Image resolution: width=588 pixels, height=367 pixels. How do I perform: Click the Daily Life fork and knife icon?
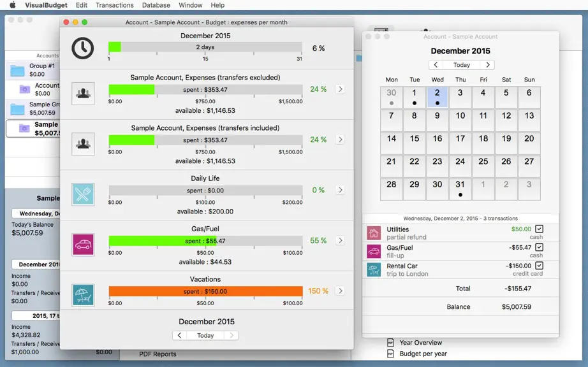pyautogui.click(x=83, y=194)
